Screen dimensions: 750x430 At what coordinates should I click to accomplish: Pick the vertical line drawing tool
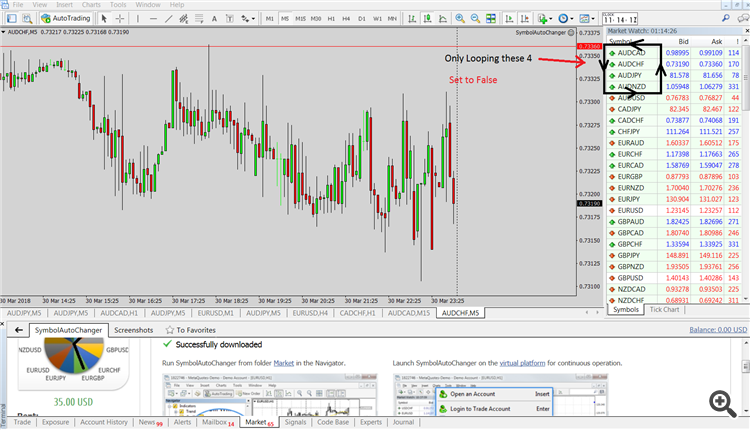click(x=138, y=18)
